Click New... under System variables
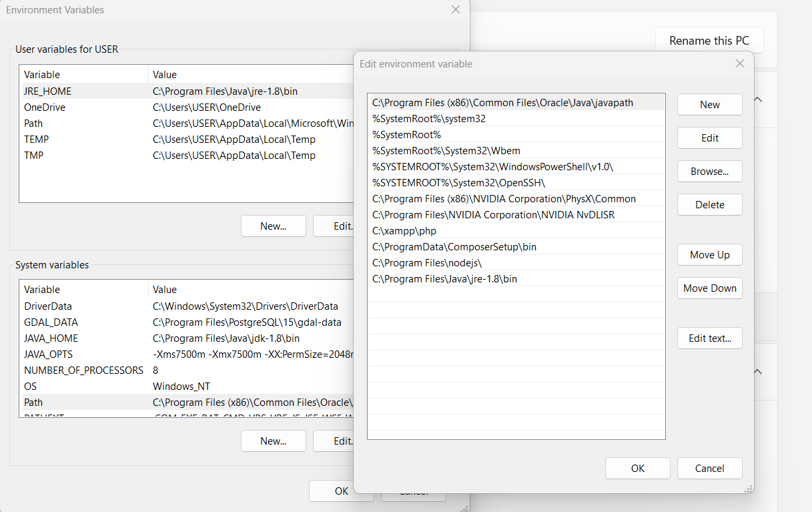Screen dimensions: 812x512 [273, 441]
